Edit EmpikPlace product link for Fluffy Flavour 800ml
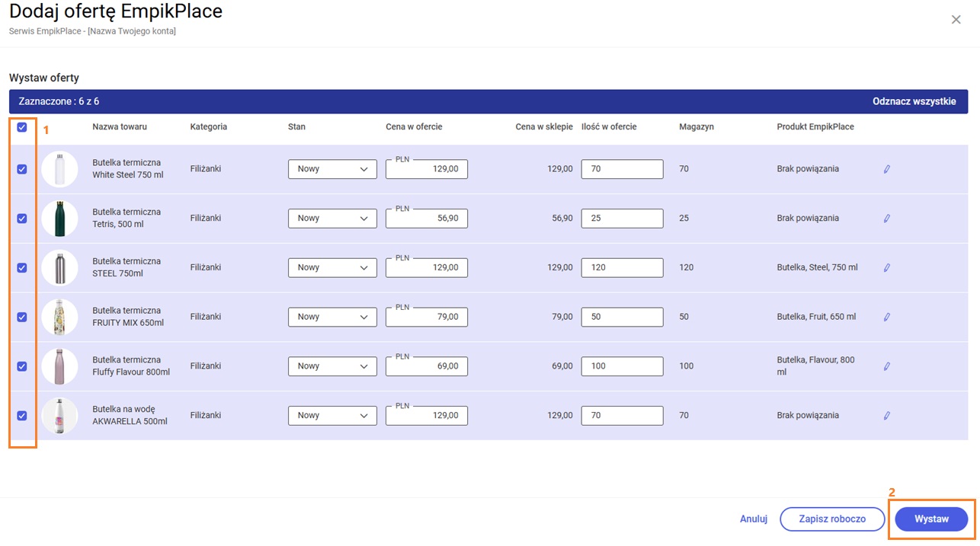The height and width of the screenshot is (546, 980). (x=886, y=366)
